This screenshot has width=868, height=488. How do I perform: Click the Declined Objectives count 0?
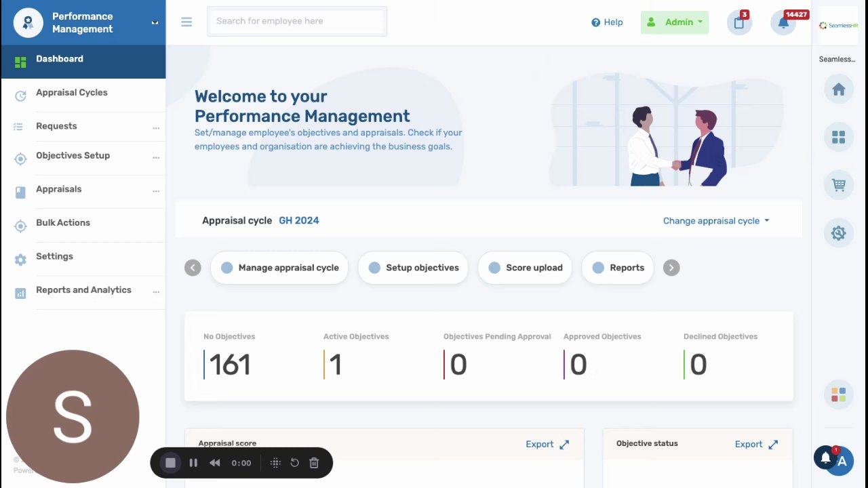698,365
